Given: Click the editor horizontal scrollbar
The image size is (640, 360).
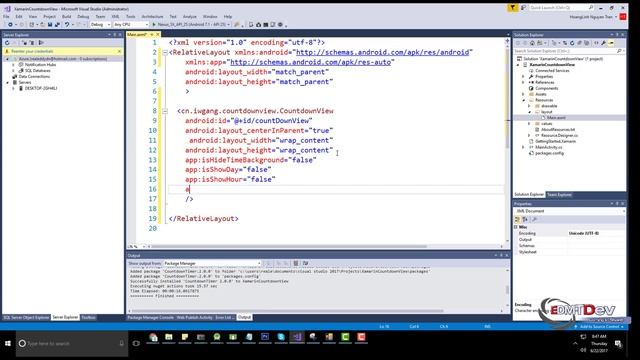Looking at the screenshot, I should 289,247.
